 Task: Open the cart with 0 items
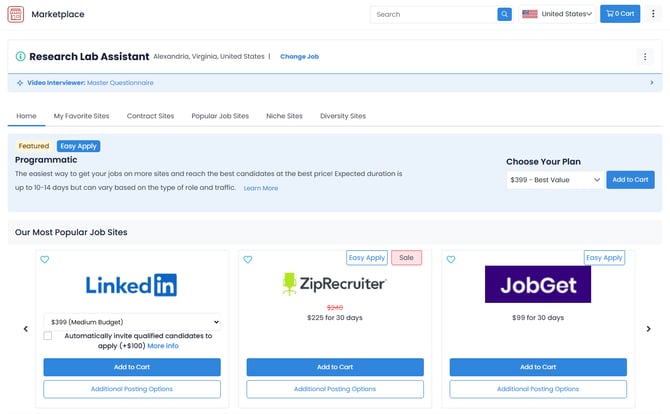tap(620, 14)
